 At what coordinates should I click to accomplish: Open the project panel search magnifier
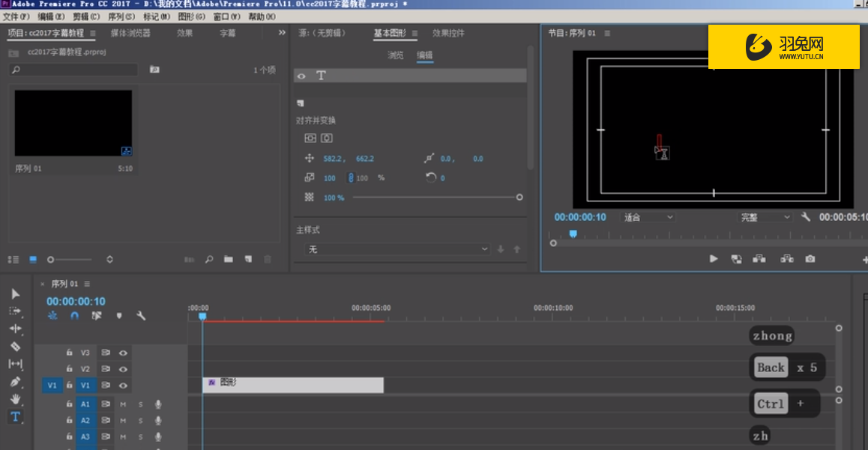point(209,258)
